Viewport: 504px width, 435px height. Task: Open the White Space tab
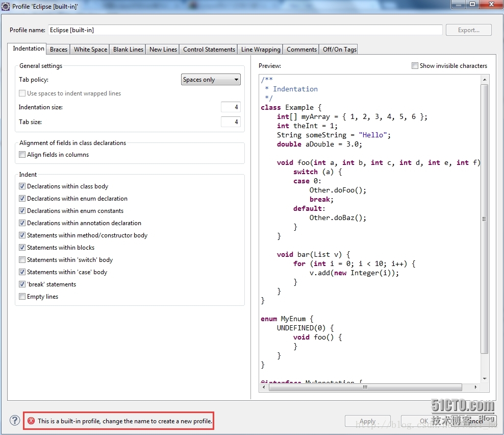coord(90,49)
